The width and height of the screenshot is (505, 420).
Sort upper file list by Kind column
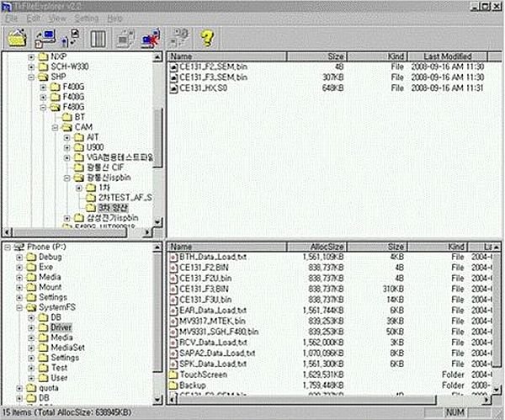[x=377, y=56]
